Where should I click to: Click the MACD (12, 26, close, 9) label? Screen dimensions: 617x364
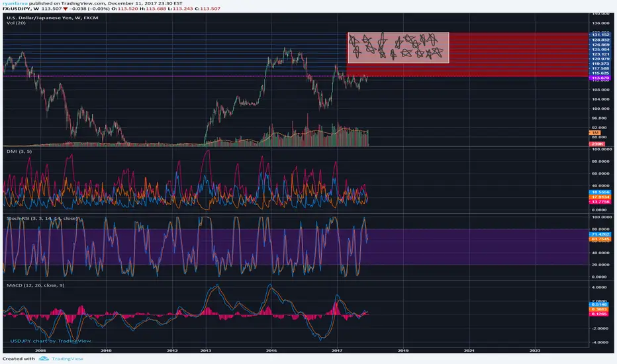[35, 285]
